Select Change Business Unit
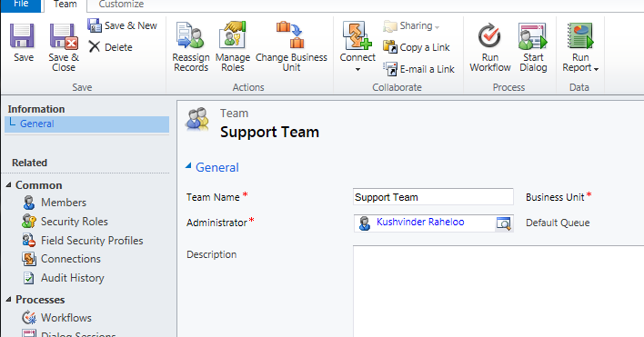The height and width of the screenshot is (337, 644). tap(291, 46)
